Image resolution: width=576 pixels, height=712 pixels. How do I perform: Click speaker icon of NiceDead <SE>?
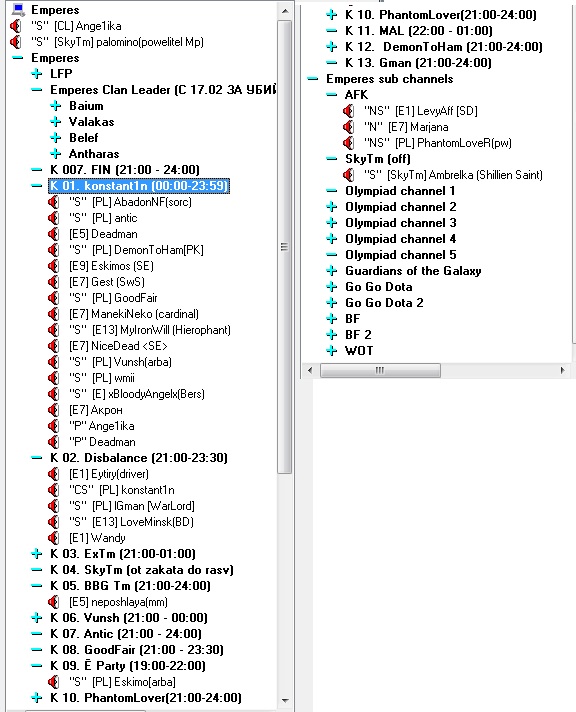click(54, 346)
